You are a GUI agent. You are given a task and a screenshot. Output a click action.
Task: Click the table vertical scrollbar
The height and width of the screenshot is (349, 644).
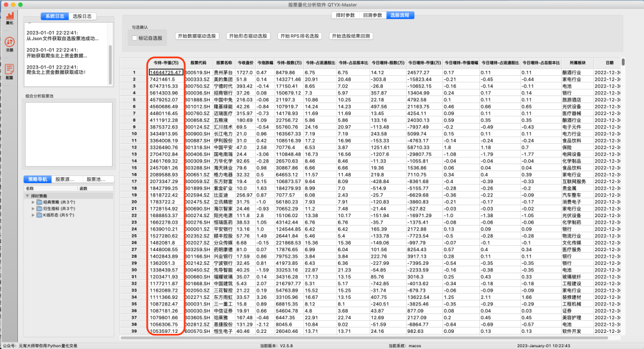pos(623,62)
